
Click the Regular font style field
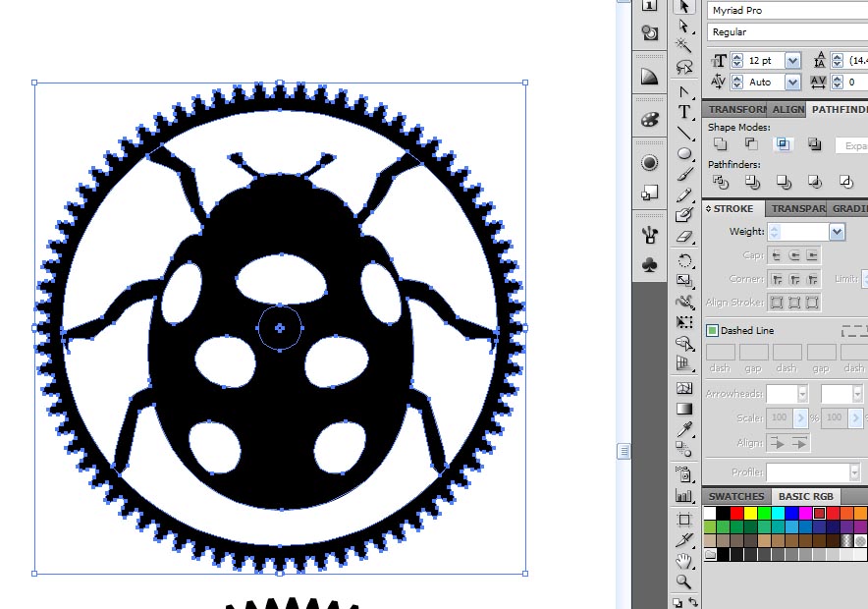787,32
